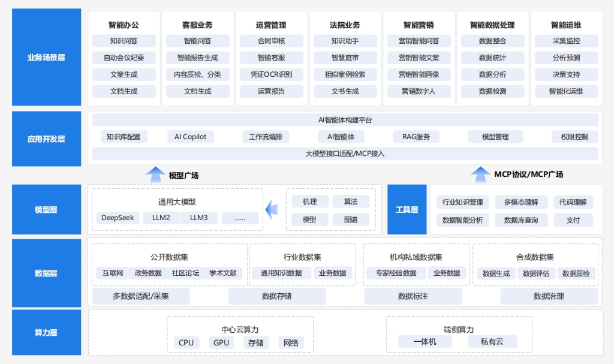This screenshot has width=614, height=364.
Task: Click the AI智能体构建平台 header bar
Action: point(345,120)
